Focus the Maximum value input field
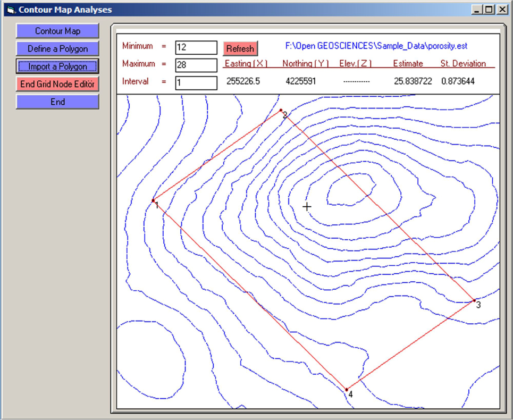Viewport: 513px width, 420px height. tap(196, 65)
